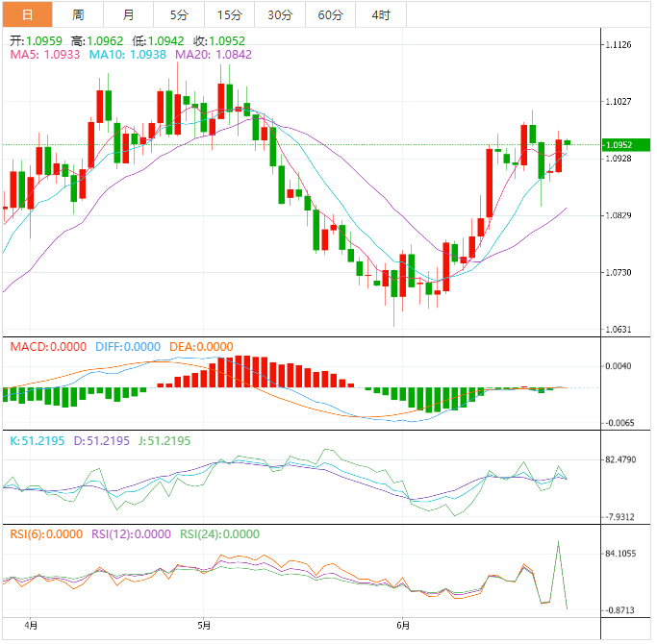
Task: Click the MA20 moving average label
Action: 213,56
